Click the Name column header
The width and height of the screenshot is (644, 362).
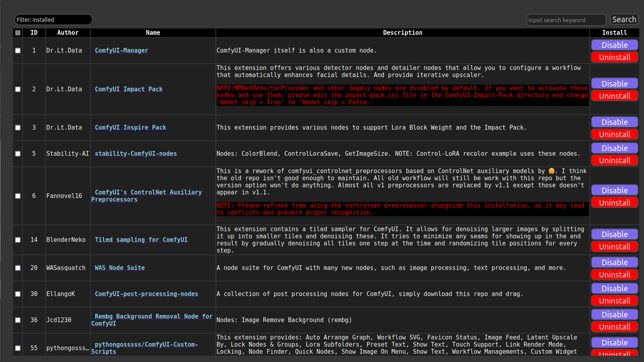coord(153,33)
